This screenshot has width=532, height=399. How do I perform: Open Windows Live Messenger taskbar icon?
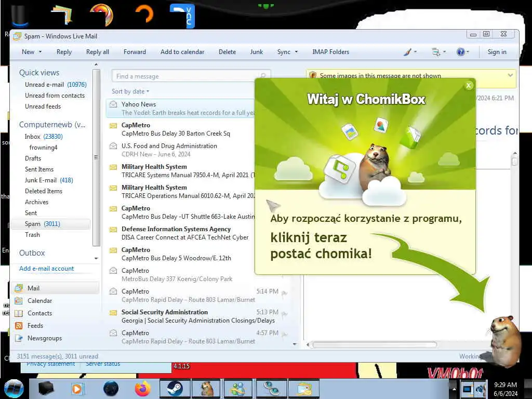[x=238, y=389]
